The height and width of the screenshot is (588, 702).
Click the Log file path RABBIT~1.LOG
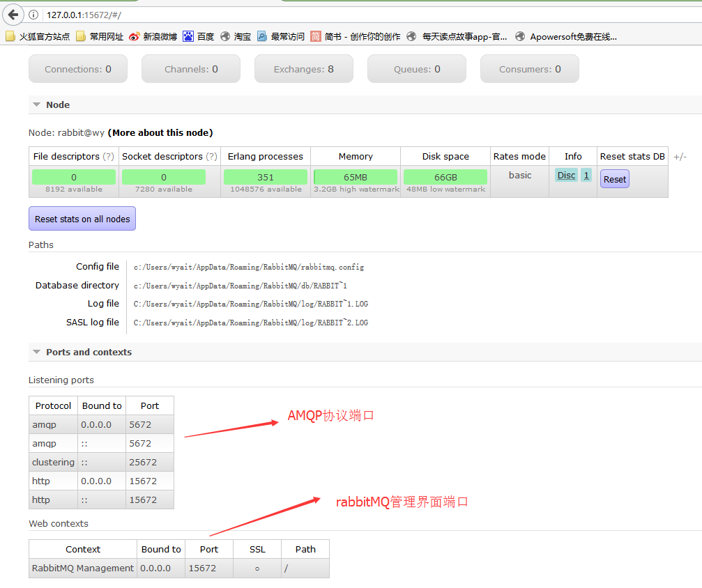point(251,304)
